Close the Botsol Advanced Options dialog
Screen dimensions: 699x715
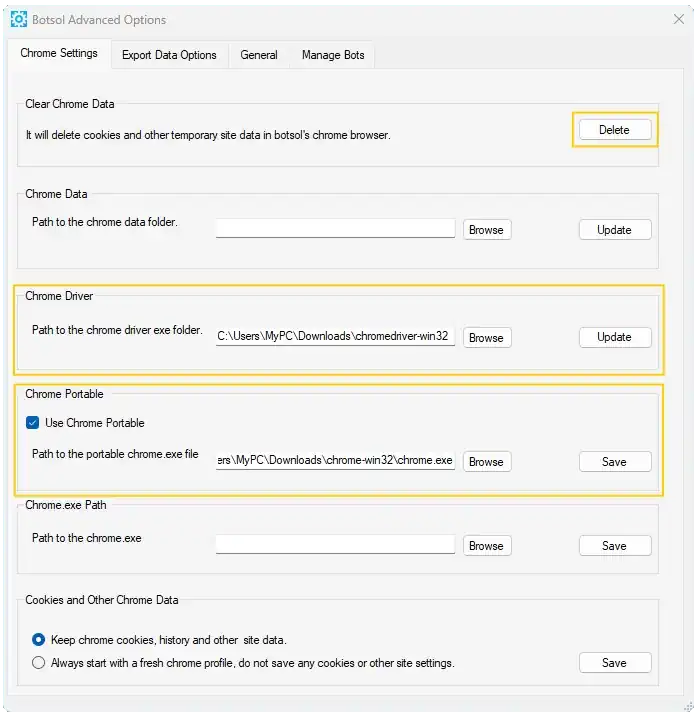[678, 19]
